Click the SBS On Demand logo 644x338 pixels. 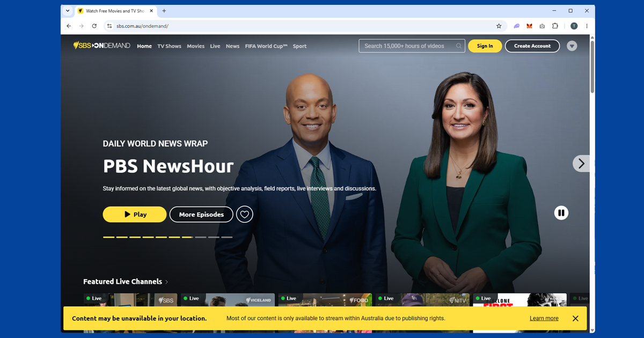pyautogui.click(x=101, y=46)
